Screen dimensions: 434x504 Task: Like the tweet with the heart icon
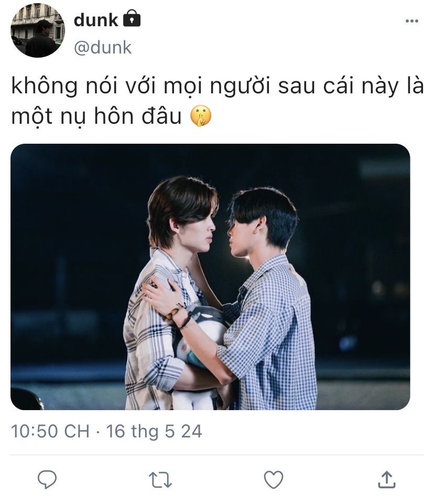(274, 479)
